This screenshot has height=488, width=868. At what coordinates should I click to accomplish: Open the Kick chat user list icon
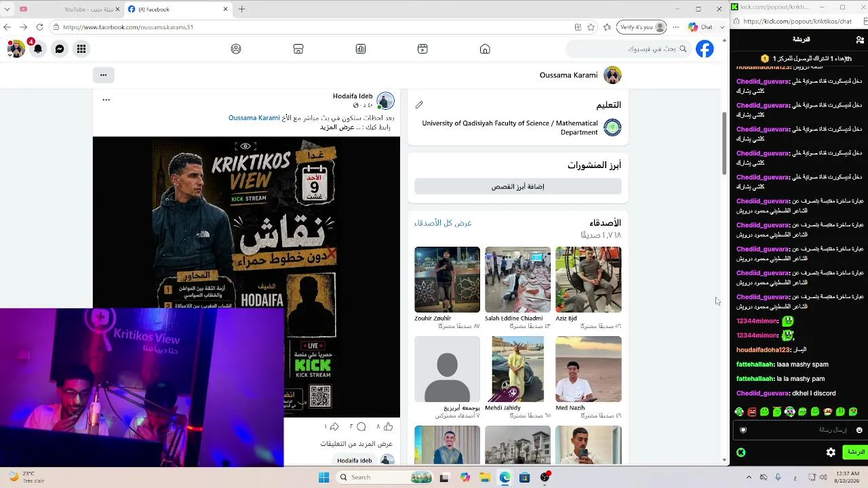tap(860, 39)
